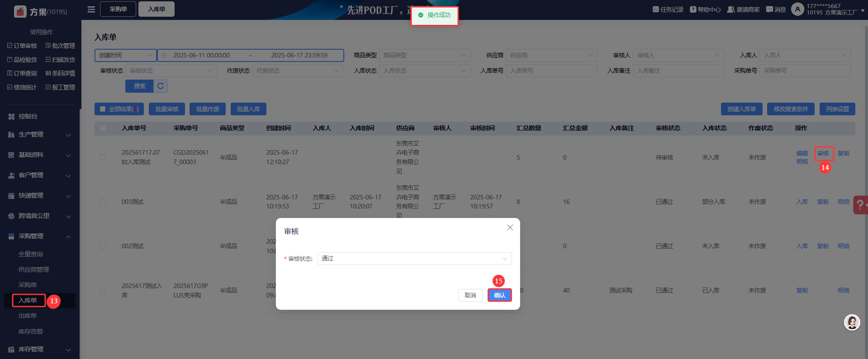Open 品检验货 quick action
Image resolution: width=868 pixels, height=359 pixels.
pyautogui.click(x=22, y=60)
